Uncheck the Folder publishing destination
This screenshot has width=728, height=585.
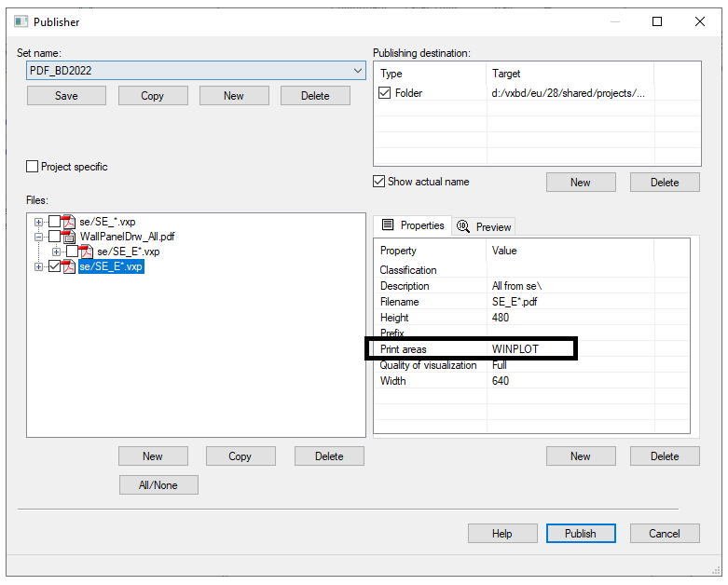tap(385, 93)
